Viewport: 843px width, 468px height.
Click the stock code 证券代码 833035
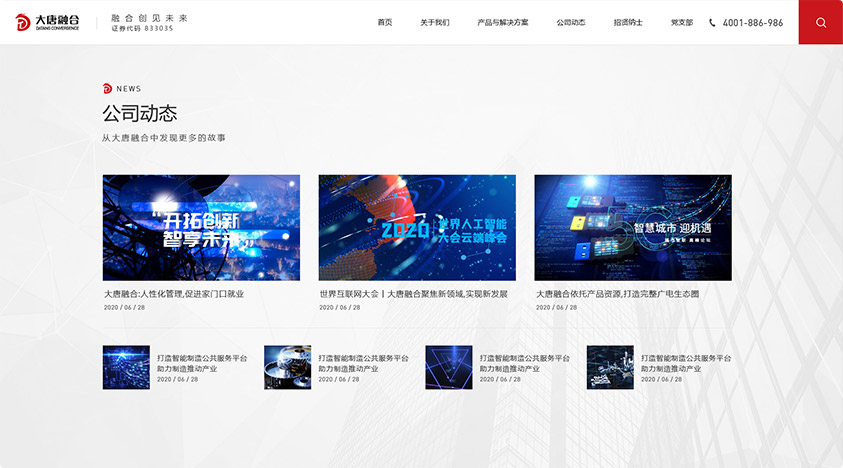coord(142,28)
